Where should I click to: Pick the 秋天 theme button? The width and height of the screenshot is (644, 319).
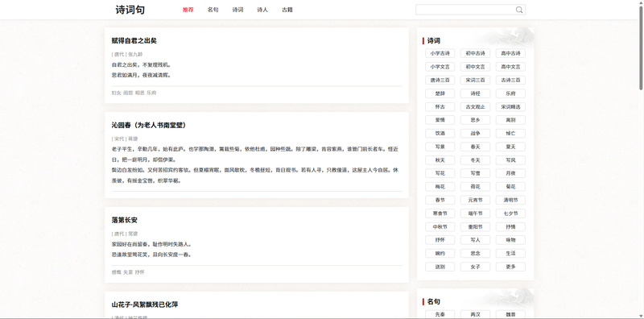click(x=440, y=160)
